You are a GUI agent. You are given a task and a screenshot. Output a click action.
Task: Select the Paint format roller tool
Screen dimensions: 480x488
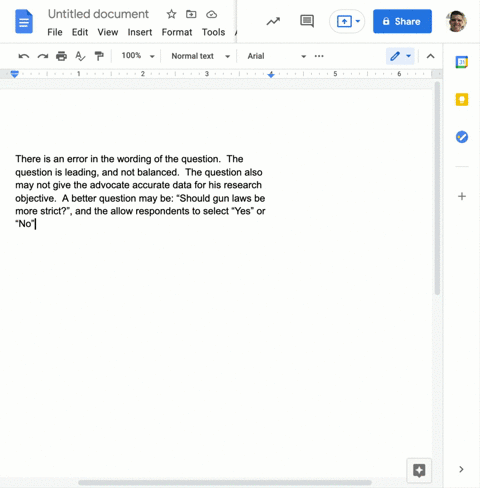(99, 56)
